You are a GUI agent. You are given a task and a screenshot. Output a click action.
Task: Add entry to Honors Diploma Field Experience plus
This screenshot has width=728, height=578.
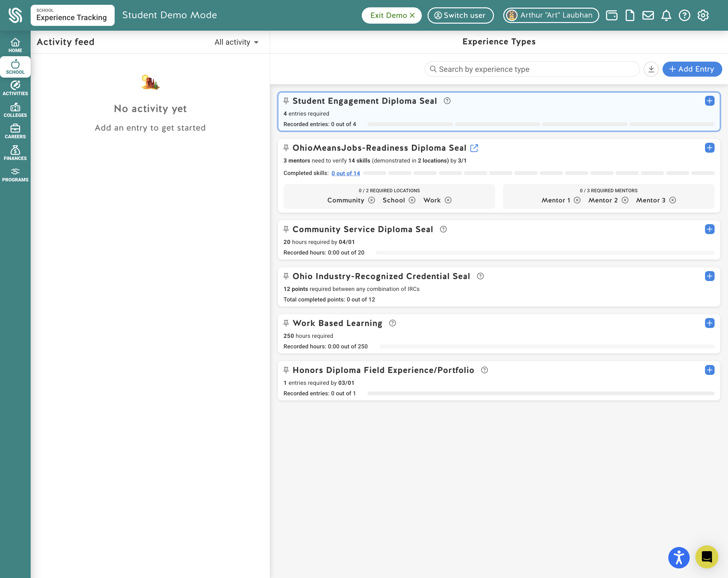coord(709,370)
